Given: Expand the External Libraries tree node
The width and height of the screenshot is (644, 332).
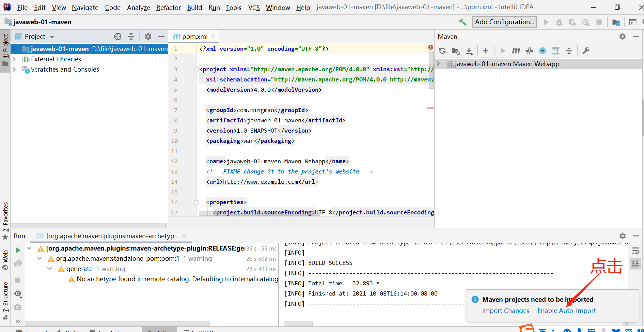Looking at the screenshot, I should (14, 59).
